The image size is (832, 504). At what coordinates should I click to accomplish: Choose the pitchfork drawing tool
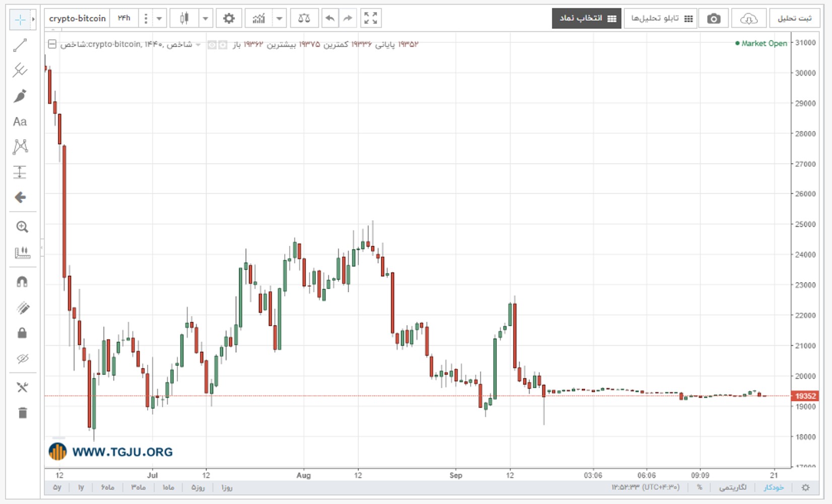[20, 70]
